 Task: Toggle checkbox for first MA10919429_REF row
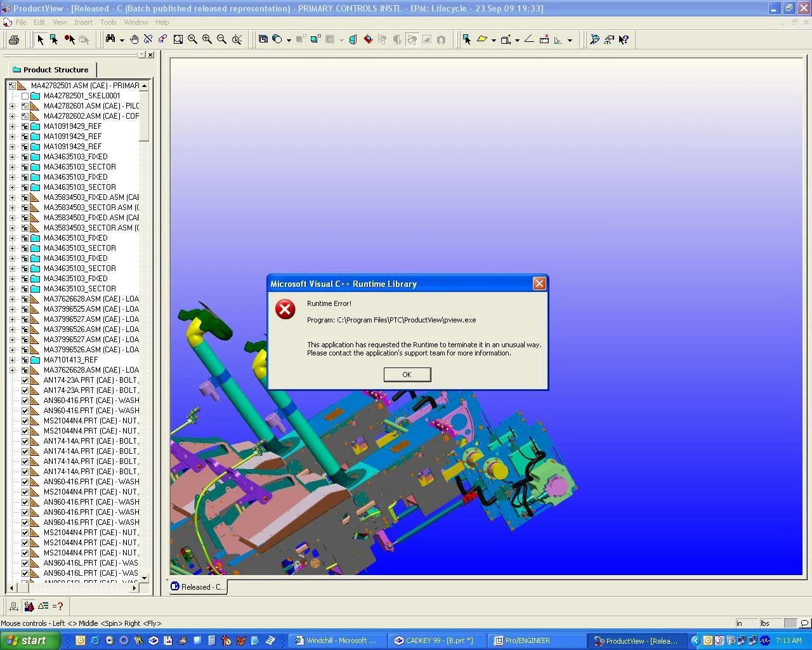click(25, 126)
